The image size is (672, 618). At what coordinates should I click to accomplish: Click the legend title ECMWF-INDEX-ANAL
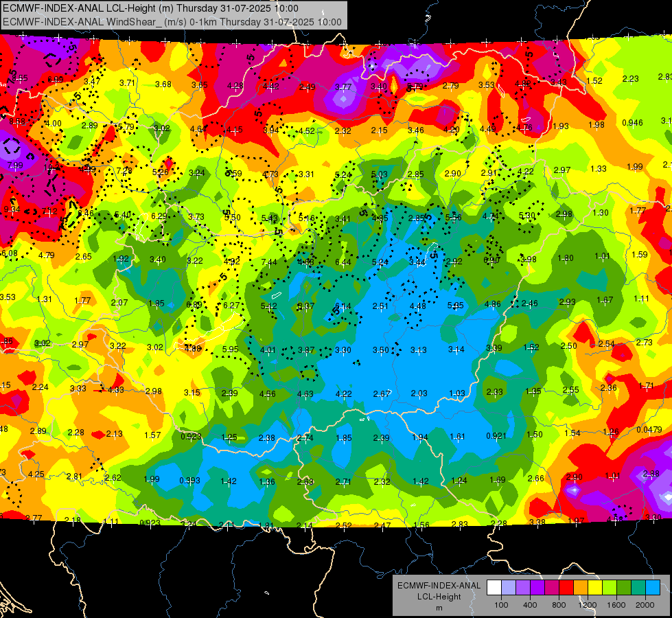coord(439,586)
